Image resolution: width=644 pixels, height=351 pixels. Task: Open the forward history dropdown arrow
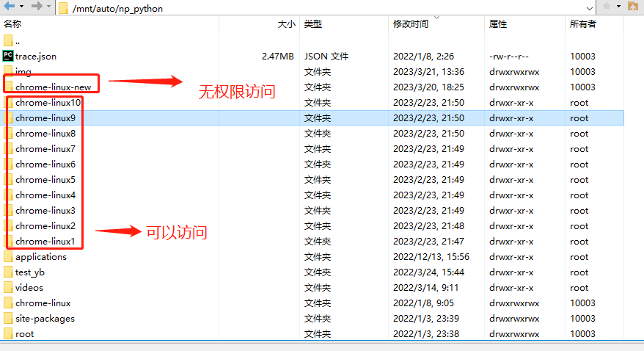(x=49, y=7)
